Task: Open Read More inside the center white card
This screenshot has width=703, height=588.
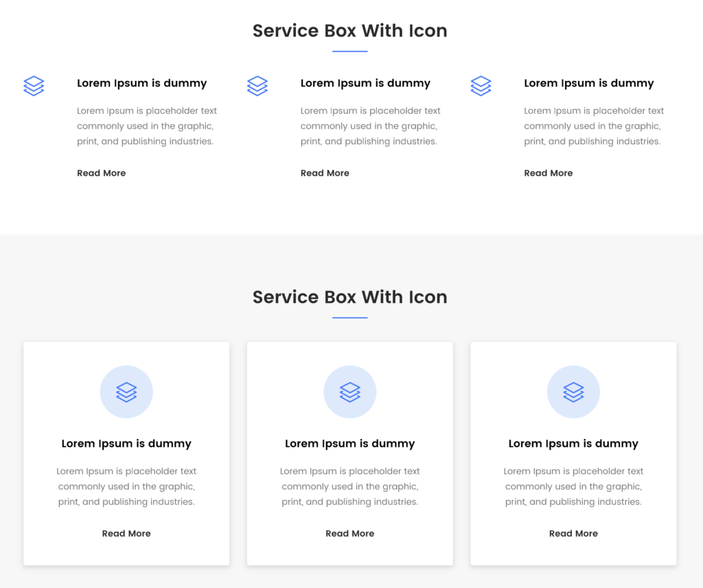Action: point(350,533)
